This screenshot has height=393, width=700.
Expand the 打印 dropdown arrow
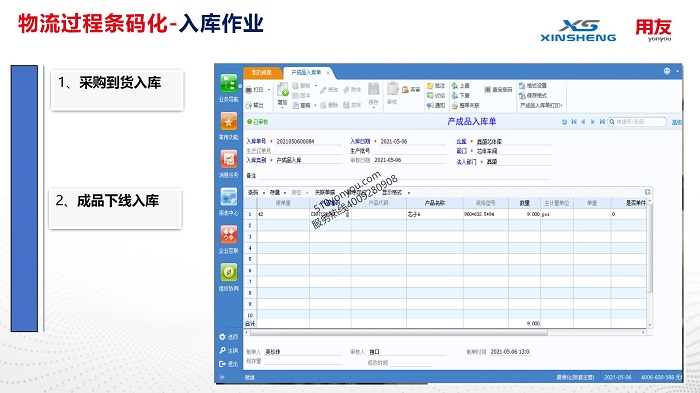[x=269, y=90]
